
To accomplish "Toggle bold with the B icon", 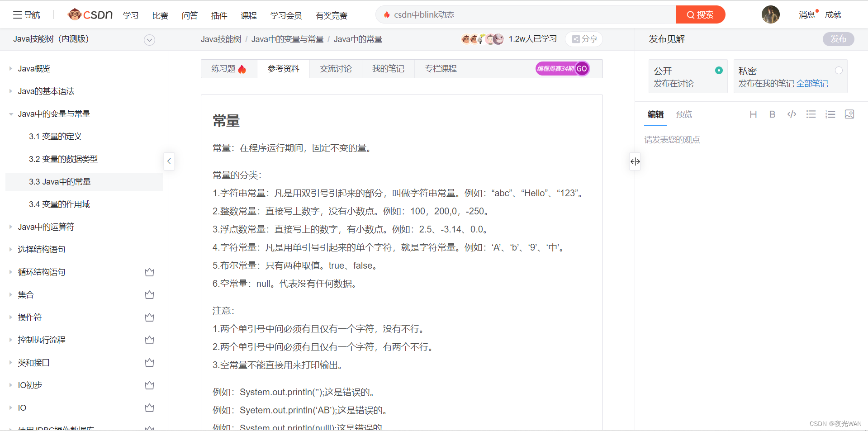I will [x=772, y=114].
